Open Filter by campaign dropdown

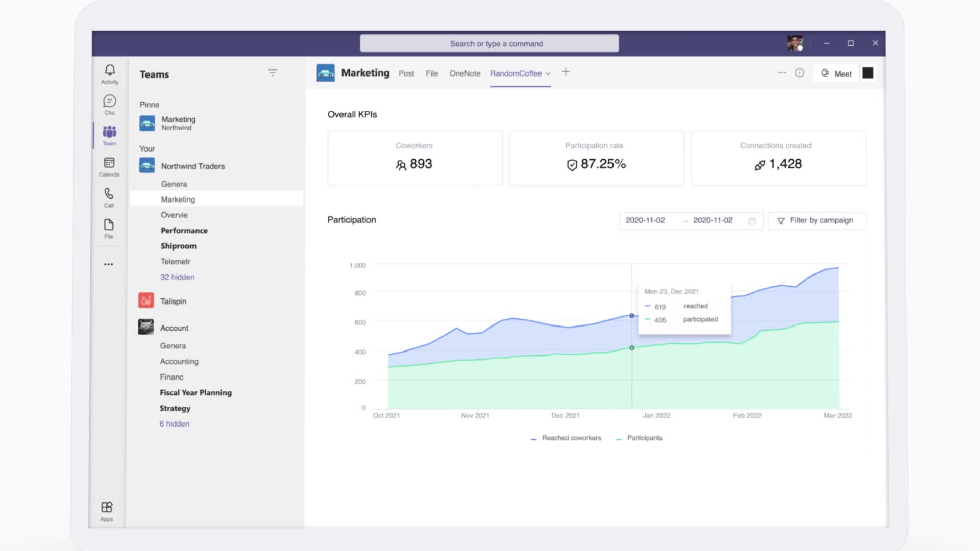click(x=817, y=220)
